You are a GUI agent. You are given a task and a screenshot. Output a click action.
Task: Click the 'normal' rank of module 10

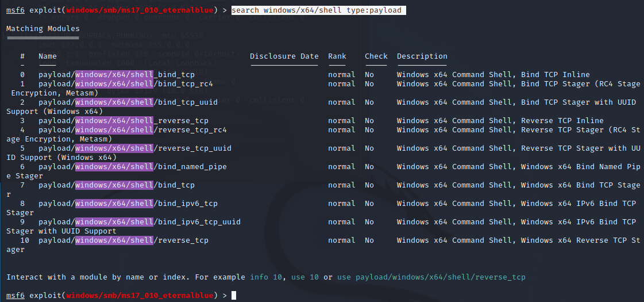(342, 240)
